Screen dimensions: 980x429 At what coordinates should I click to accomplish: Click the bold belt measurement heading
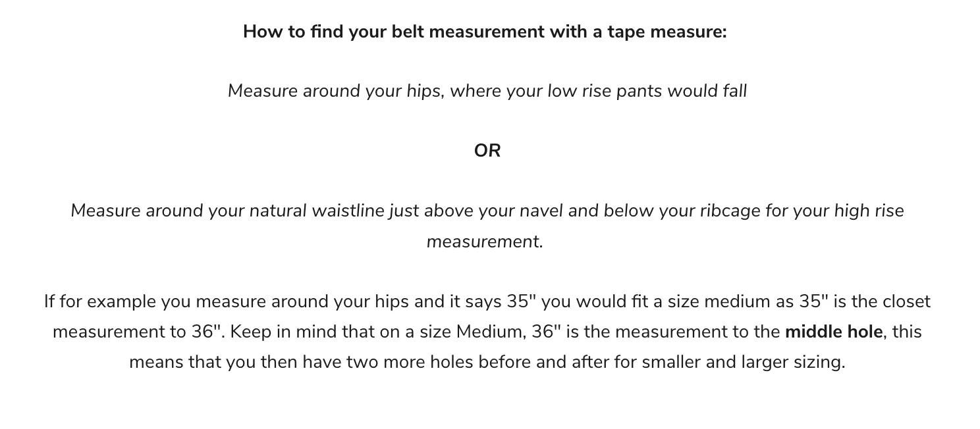(x=485, y=32)
